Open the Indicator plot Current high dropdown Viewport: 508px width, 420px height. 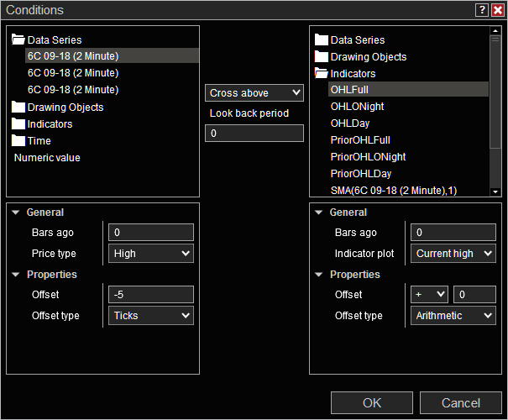point(453,254)
